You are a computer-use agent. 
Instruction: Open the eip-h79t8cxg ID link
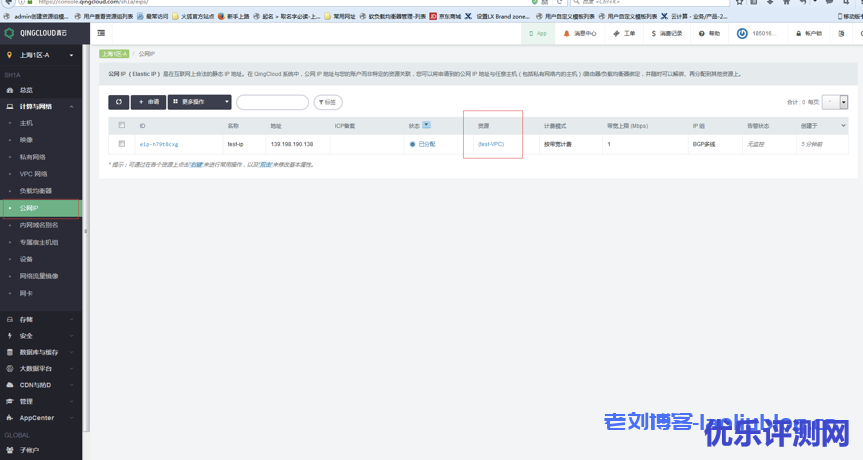point(159,144)
